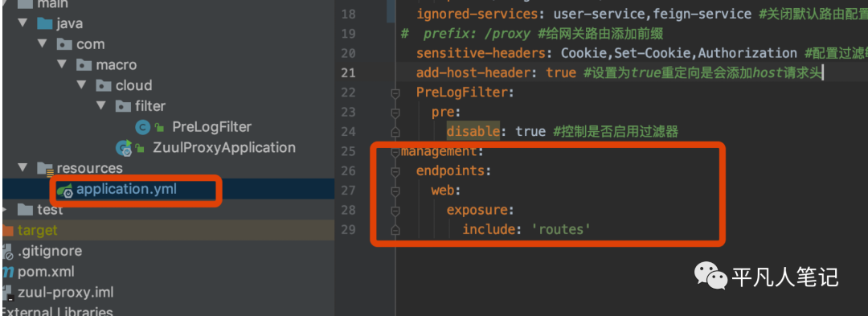Click the ZuulProxyApplication run-class icon

pos(123,148)
